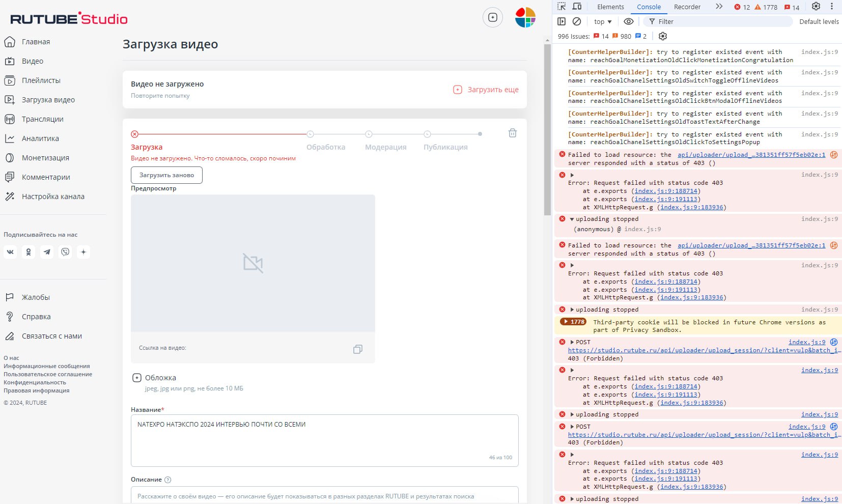Open the Telegram social icon
Viewport: 842px width, 504px height.
coord(47,252)
